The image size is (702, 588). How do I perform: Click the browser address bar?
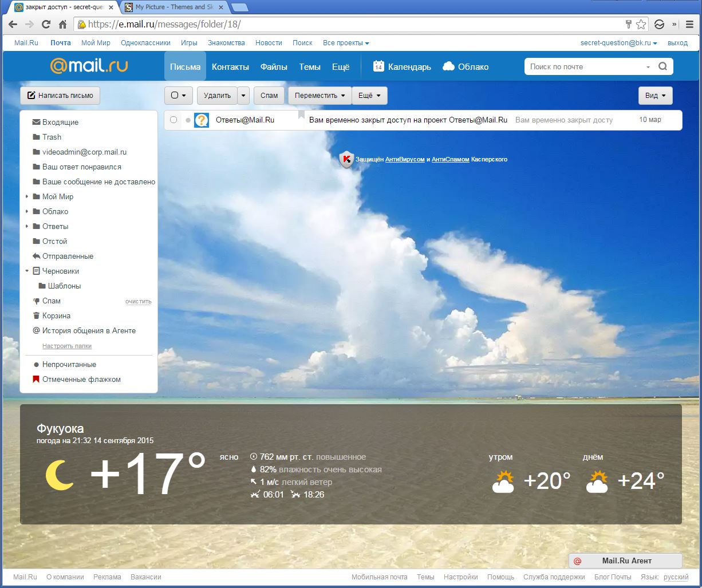click(349, 25)
